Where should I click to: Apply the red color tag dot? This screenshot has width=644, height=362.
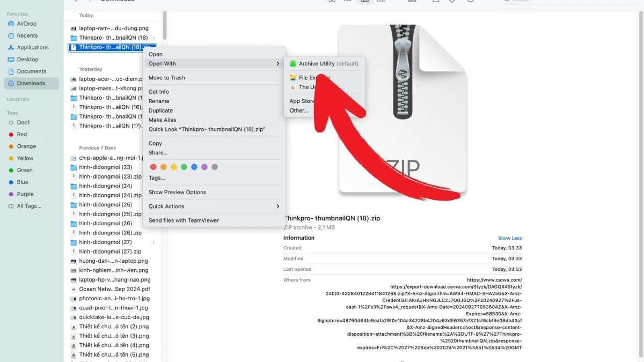[x=153, y=167]
